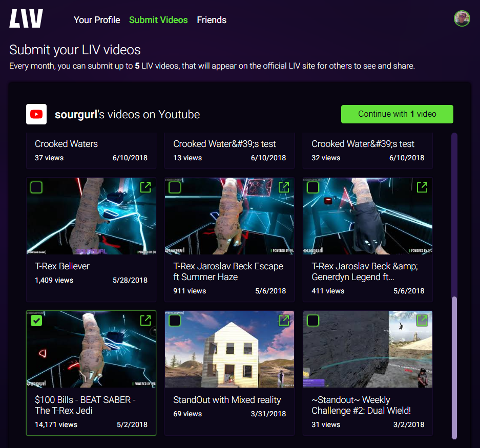This screenshot has width=480, height=448.
Task: Click the Crooked Waters video title
Action: (66, 144)
